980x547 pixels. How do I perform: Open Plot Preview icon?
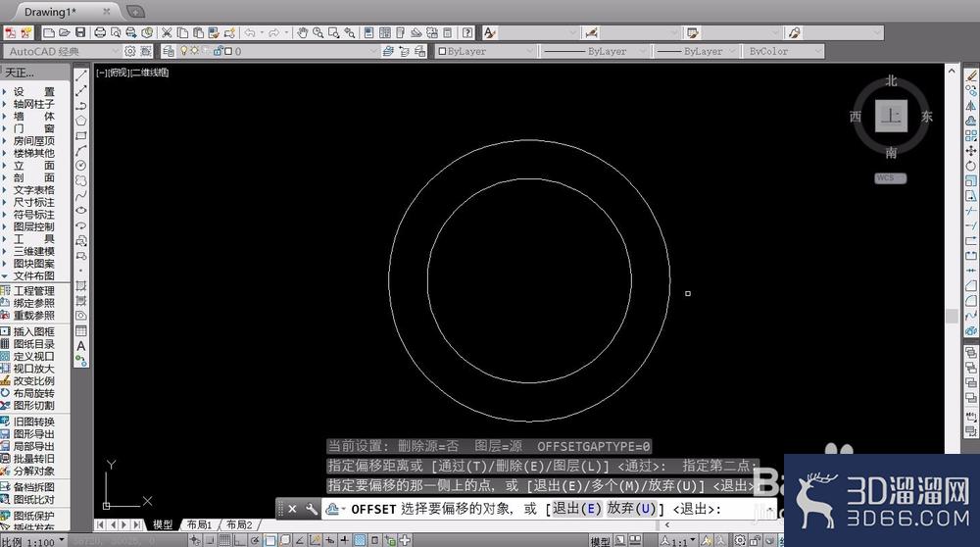pyautogui.click(x=116, y=32)
